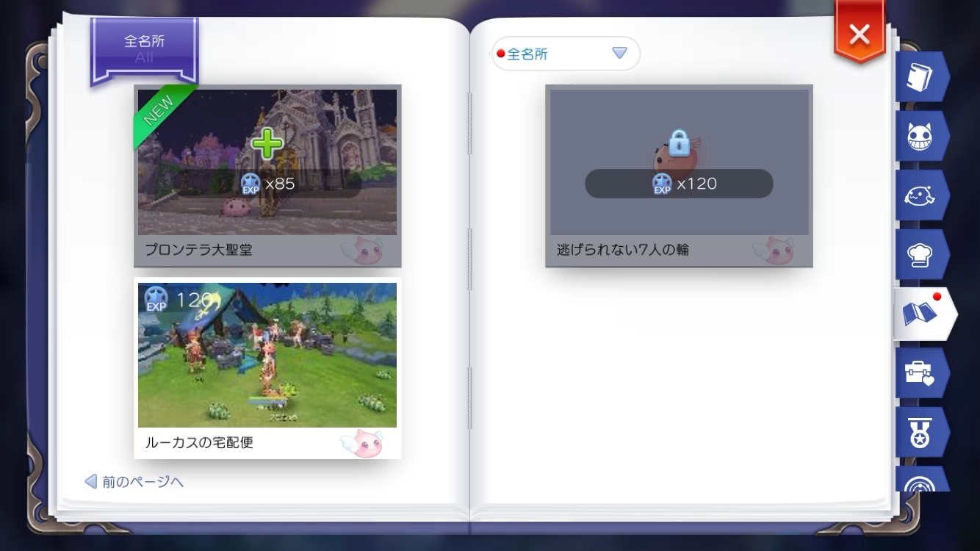Select the open-book scenery tab
The image size is (980, 551).
[924, 314]
